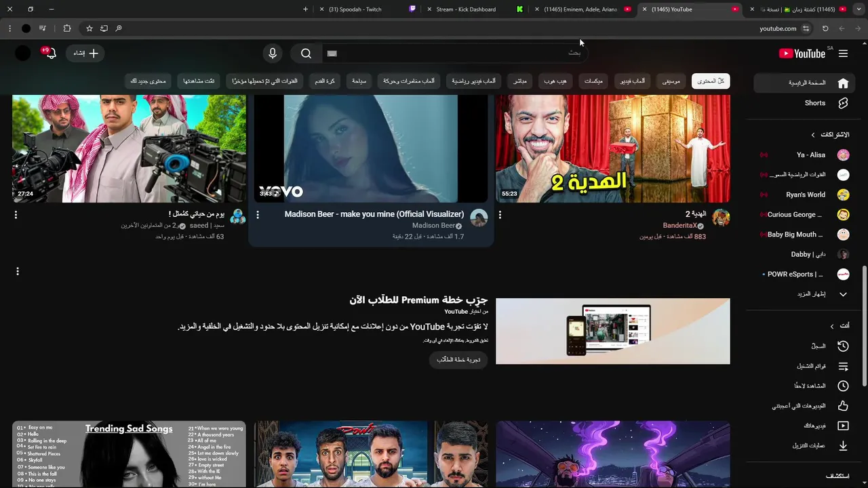Select ألعاب فيديو filter chip
The image size is (868, 488).
[633, 81]
